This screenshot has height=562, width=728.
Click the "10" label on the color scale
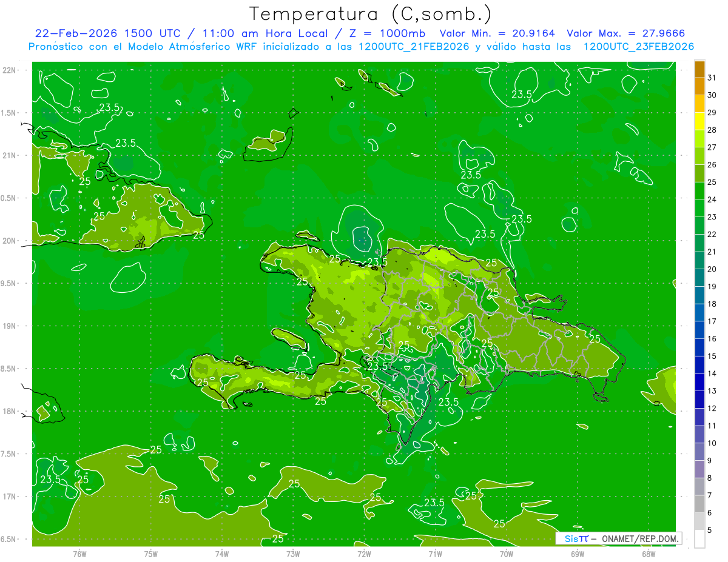point(712,443)
